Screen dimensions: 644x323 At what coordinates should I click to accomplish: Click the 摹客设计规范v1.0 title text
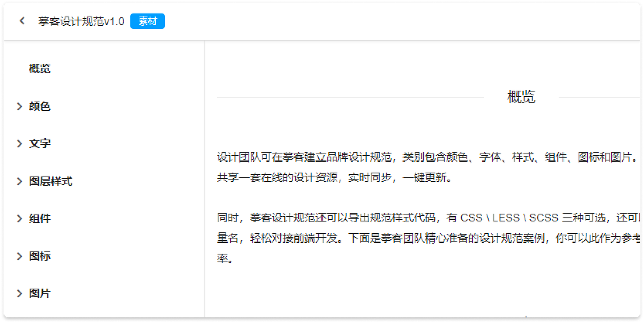click(81, 21)
